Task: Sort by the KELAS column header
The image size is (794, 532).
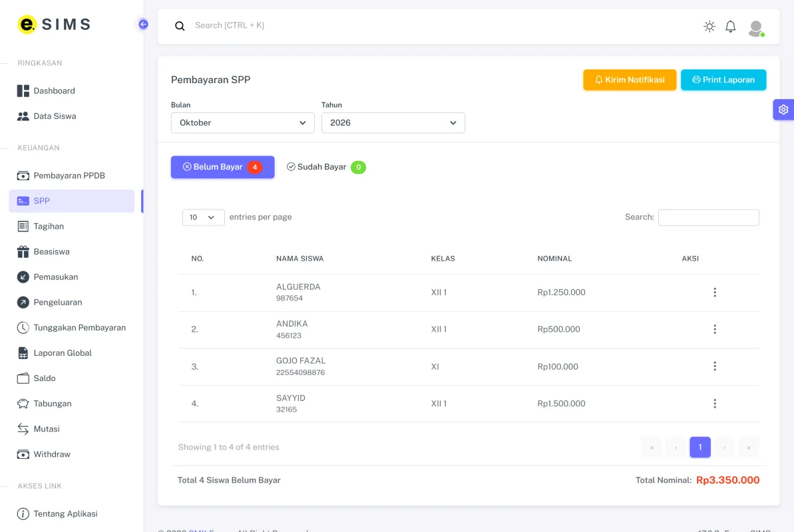Action: point(443,259)
